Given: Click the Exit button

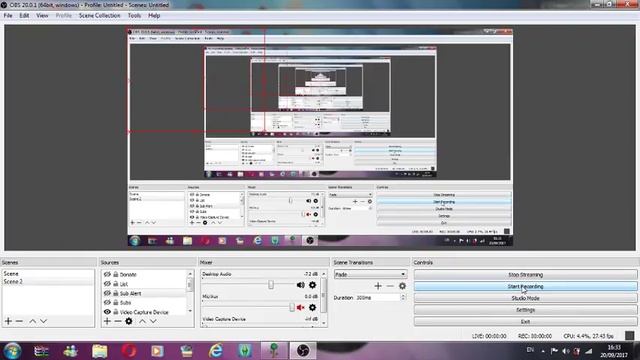Looking at the screenshot, I should pyautogui.click(x=525, y=322).
